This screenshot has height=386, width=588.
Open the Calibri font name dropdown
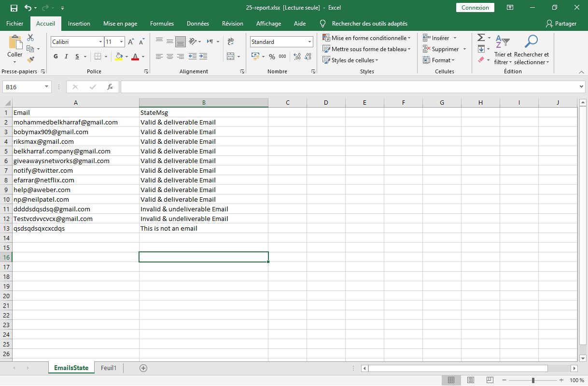tap(100, 42)
